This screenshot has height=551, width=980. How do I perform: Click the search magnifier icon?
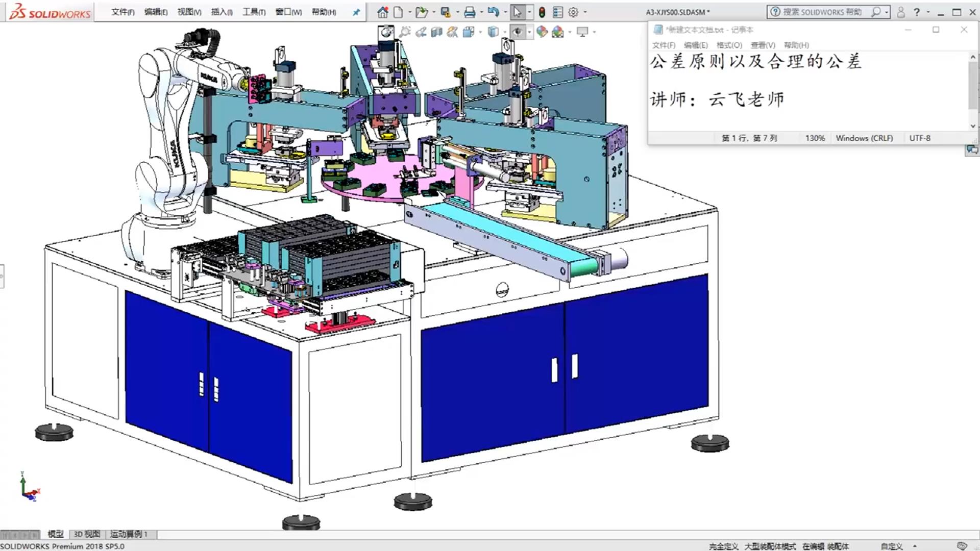876,11
